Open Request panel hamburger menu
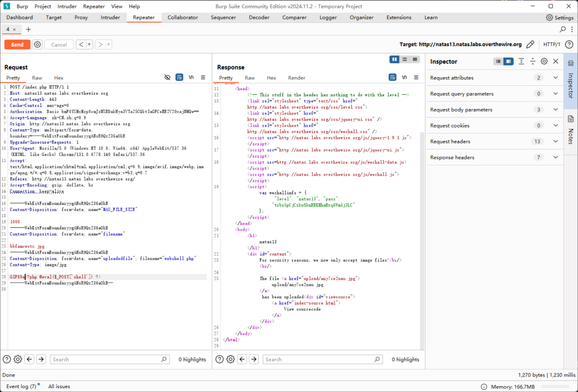Screen dimensions: 578x392 pos(203,78)
